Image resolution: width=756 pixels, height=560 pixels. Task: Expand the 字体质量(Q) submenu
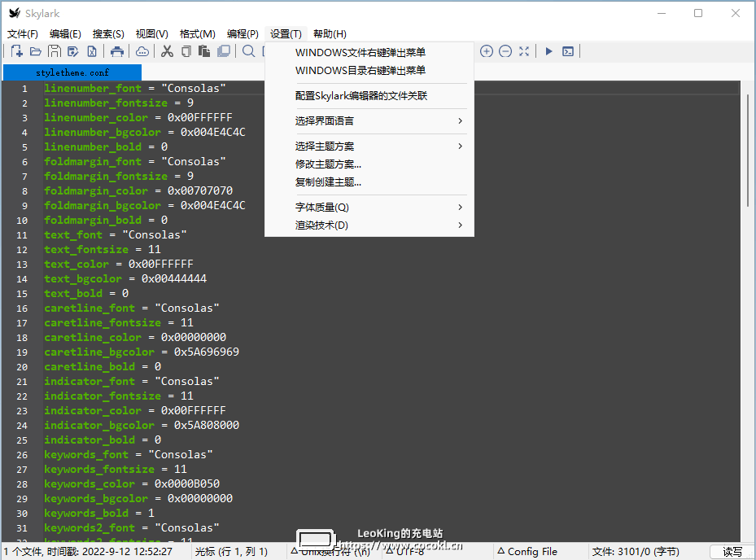pos(369,207)
